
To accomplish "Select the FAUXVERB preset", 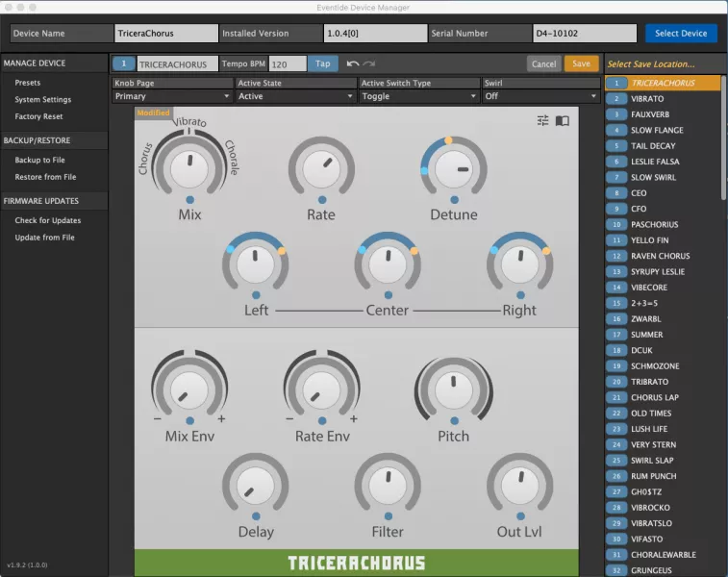I will [x=663, y=114].
